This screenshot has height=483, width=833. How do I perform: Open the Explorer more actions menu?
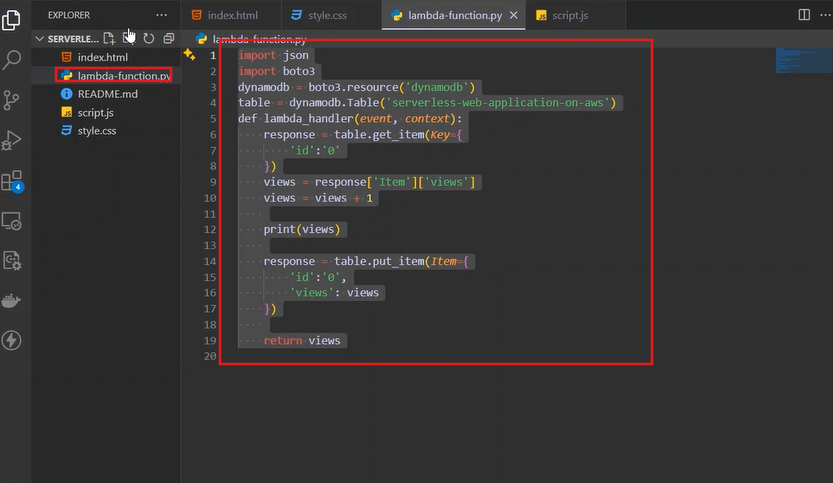pos(162,15)
